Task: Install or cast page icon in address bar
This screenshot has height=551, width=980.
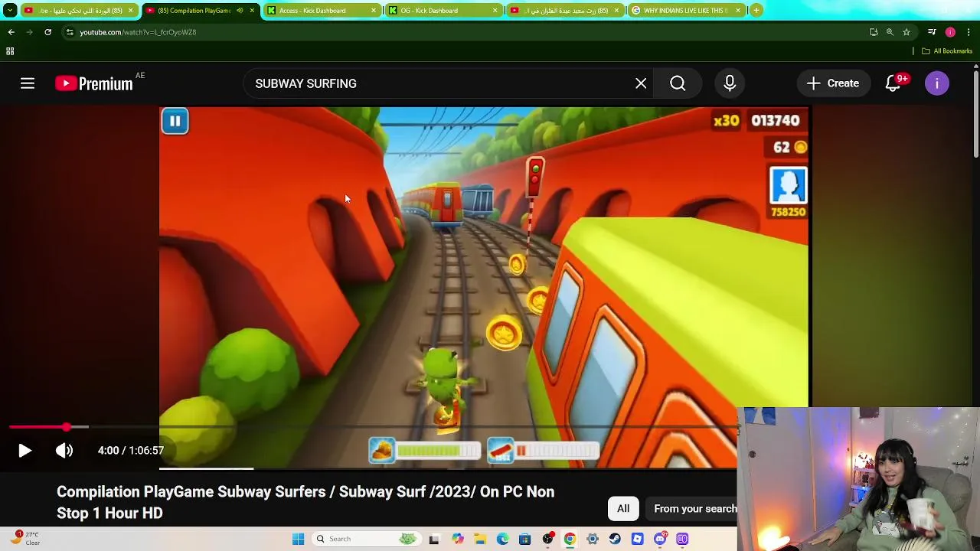Action: [874, 32]
